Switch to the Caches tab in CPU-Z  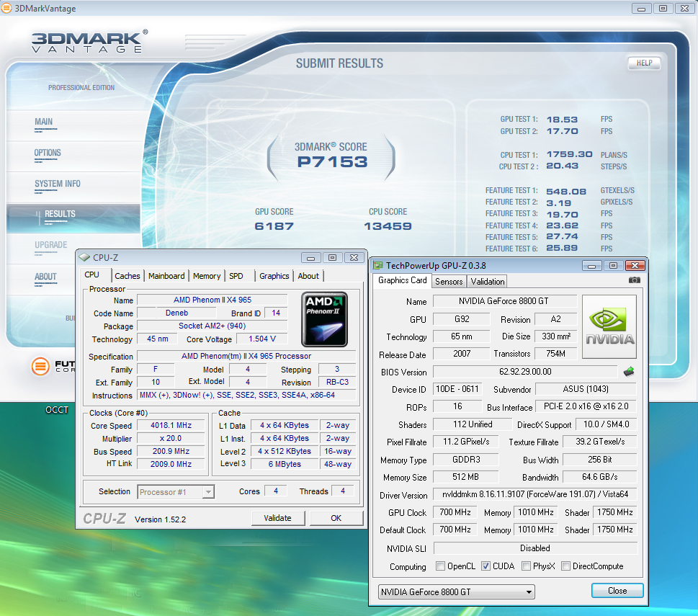127,276
